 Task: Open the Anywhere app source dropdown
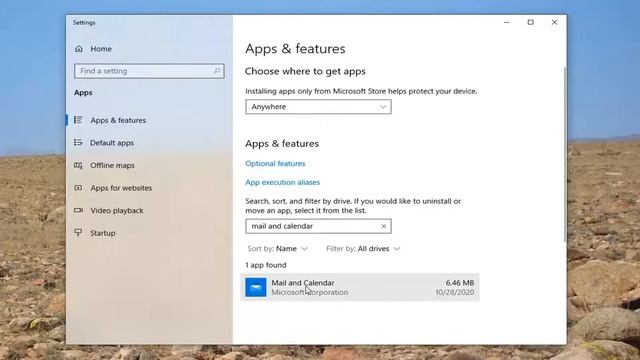point(318,107)
